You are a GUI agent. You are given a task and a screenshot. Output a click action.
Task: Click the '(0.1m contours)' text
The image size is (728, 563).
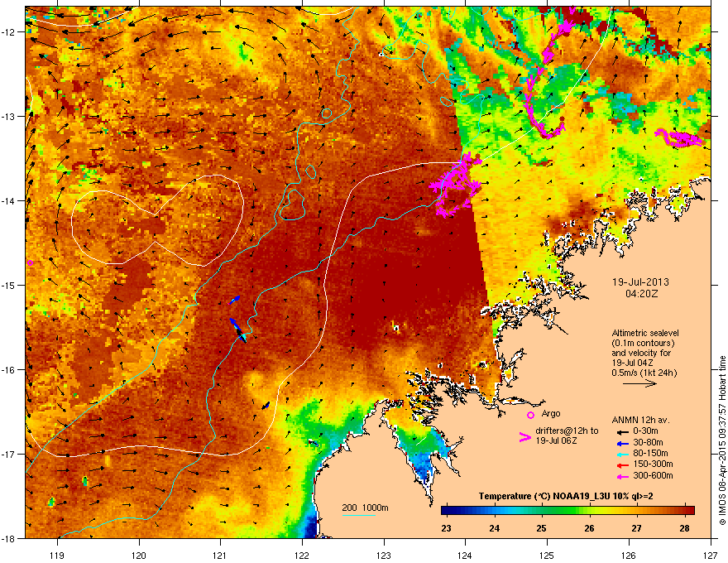click(x=643, y=344)
